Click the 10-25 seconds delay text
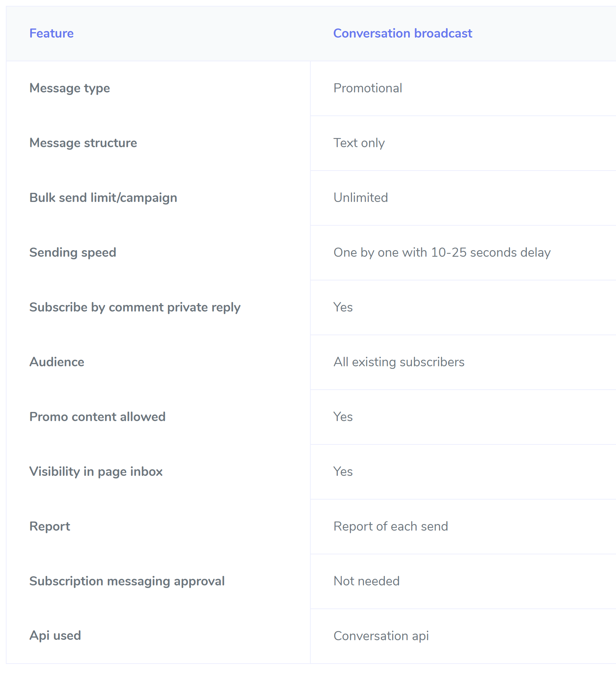 (x=490, y=252)
